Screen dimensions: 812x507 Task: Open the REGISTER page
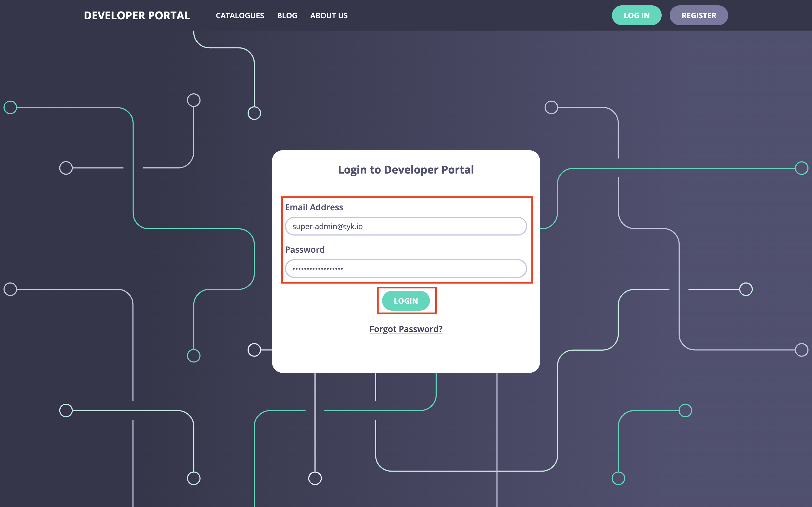[699, 15]
